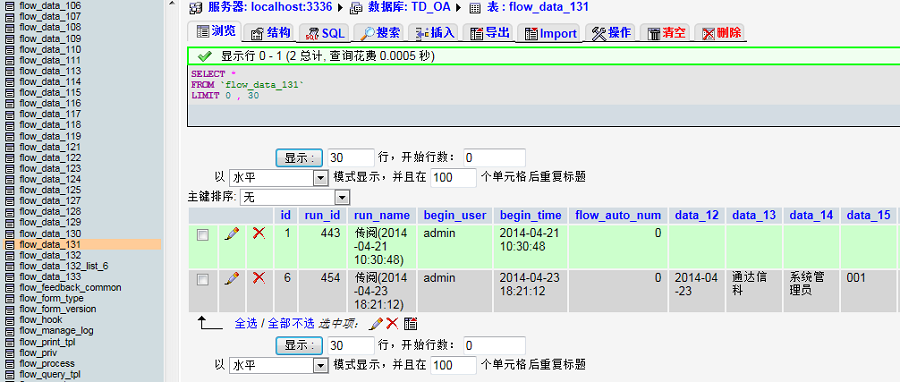Open the 导出 tab
900x382 pixels.
[490, 33]
